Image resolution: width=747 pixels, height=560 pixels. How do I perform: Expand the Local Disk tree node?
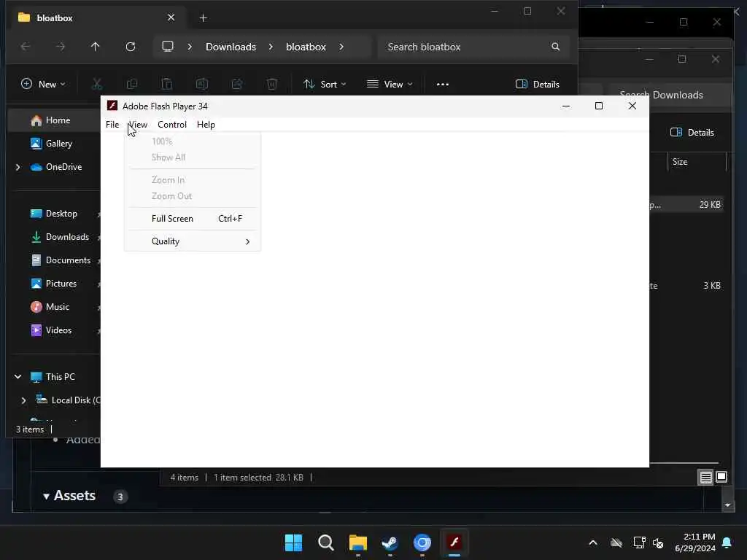23,400
